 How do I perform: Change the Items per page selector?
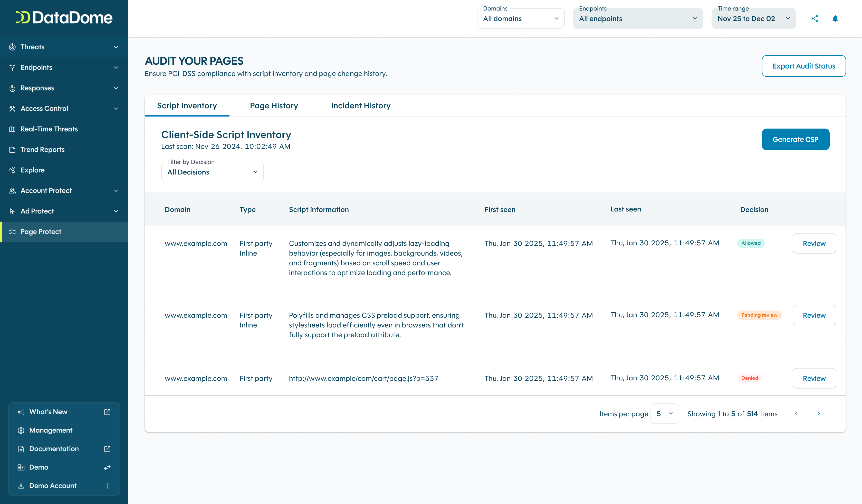[x=664, y=414]
